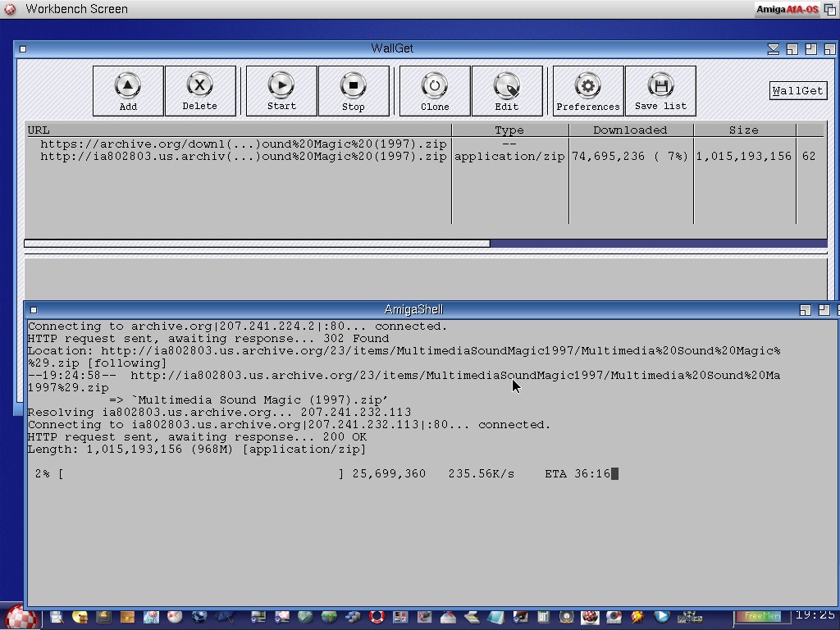Image resolution: width=840 pixels, height=630 pixels.
Task: Click the Size column header
Action: coord(743,130)
